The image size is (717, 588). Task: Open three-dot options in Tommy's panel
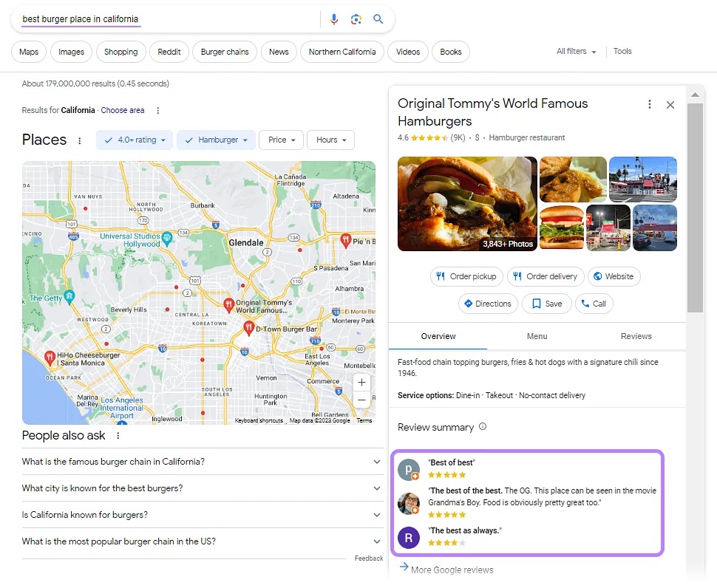(649, 105)
